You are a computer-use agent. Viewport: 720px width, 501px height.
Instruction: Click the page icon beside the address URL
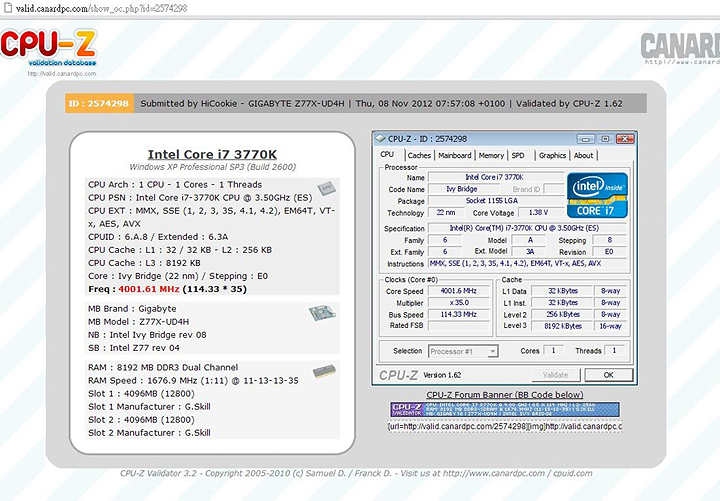(x=7, y=8)
